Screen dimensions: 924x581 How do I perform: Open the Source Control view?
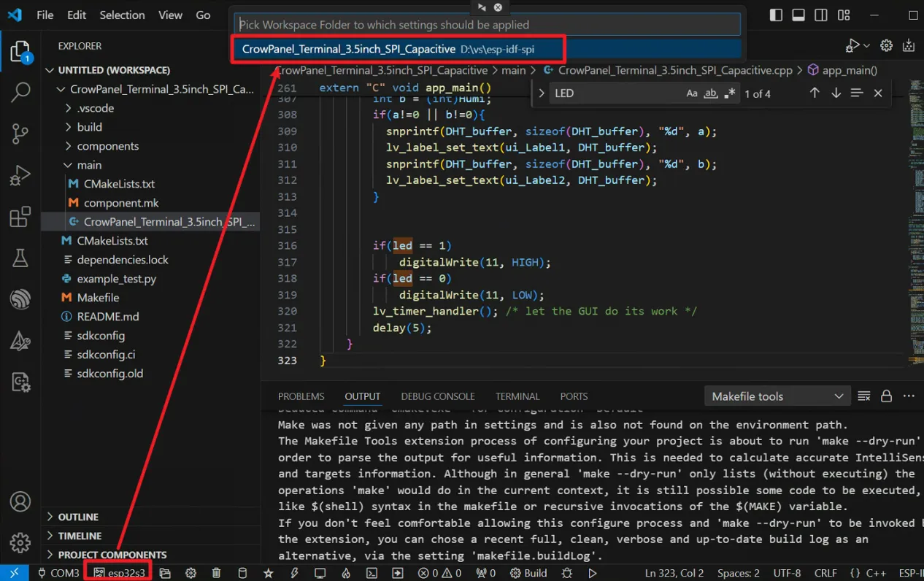20,134
